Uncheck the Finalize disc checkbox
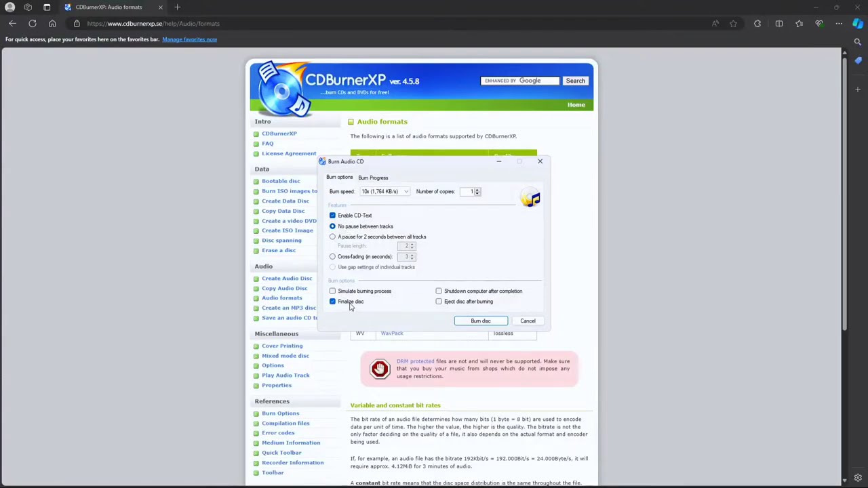This screenshot has height=488, width=868. [332, 302]
